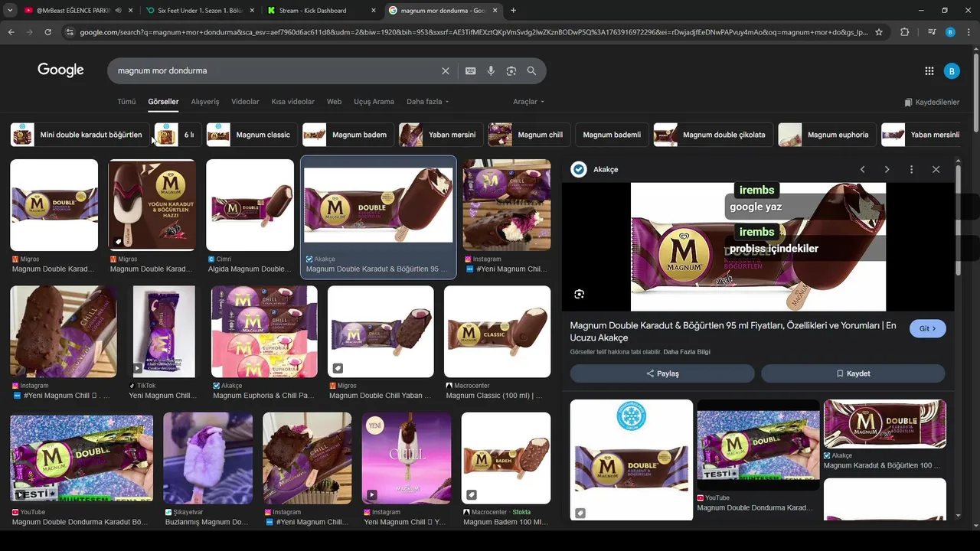Open Chrome extensions puzzle icon
Screen dimensions: 980x551
(905, 32)
